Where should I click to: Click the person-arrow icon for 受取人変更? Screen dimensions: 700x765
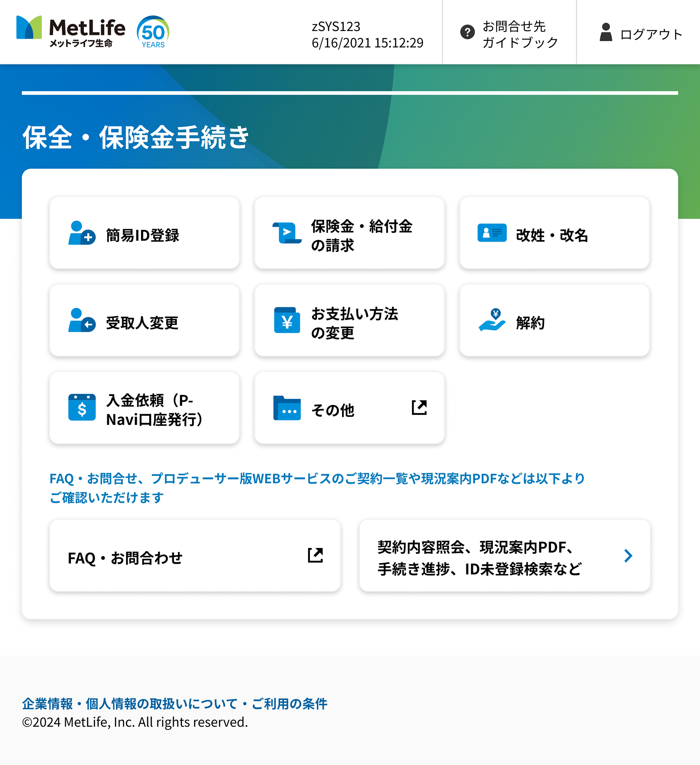coord(82,320)
